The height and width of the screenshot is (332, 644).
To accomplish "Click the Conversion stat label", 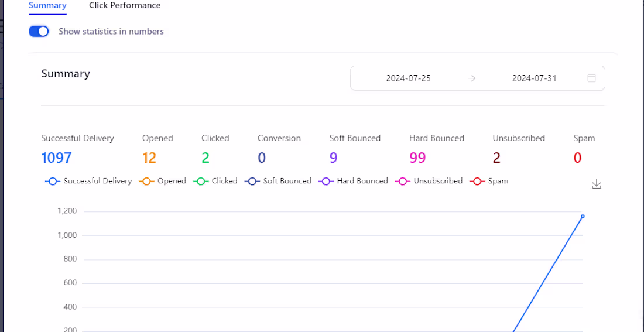I will 279,138.
